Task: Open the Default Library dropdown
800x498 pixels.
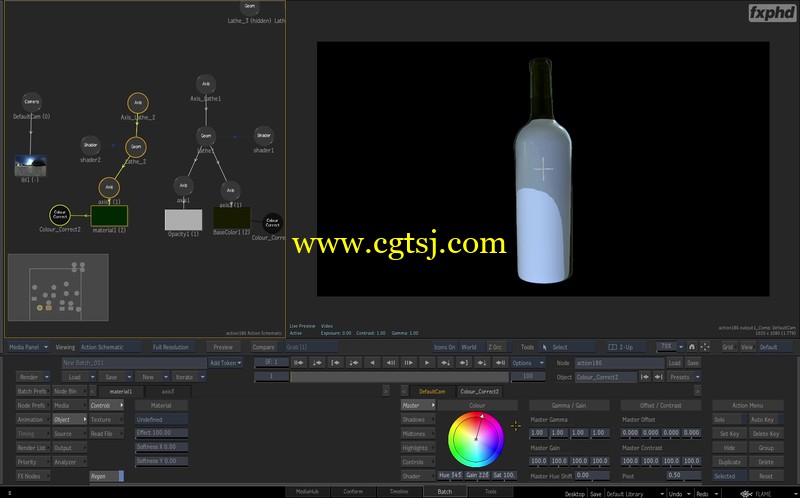Action: 635,494
